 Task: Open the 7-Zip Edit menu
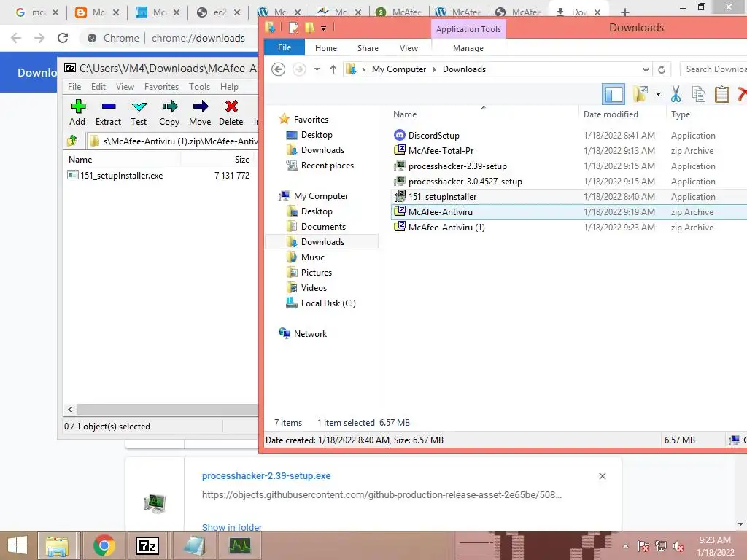(98, 87)
